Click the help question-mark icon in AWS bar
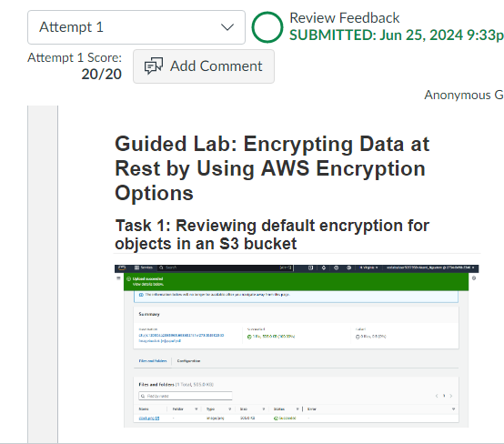The image size is (504, 444). pos(337,267)
